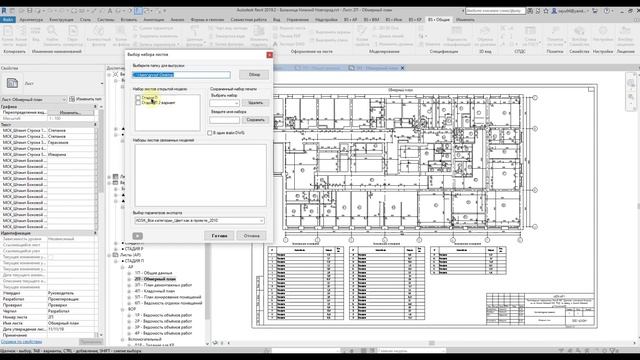The image size is (640, 360).
Task: Click the Изменить тип button in Properties
Action: [x=85, y=99]
